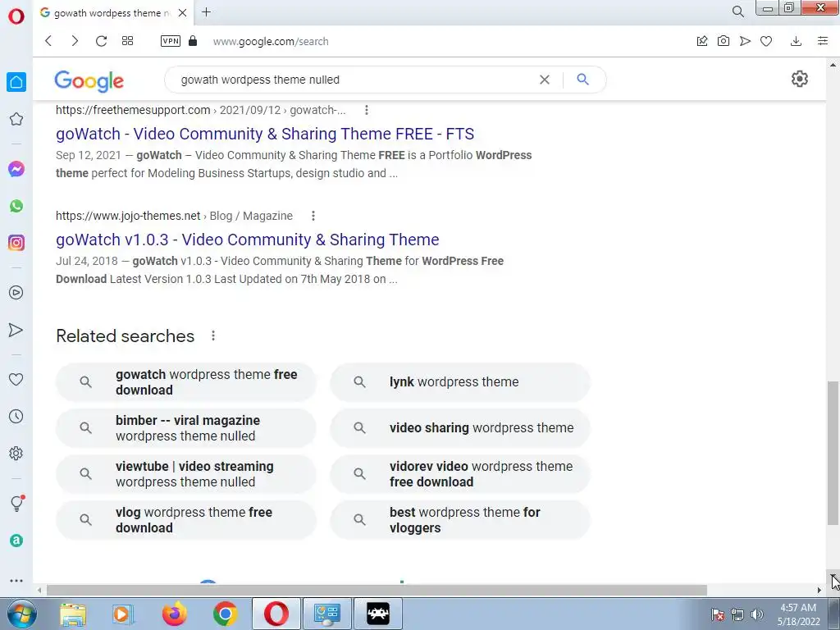Click the blue search magnifier button
This screenshot has width=840, height=630.
pyautogui.click(x=583, y=80)
